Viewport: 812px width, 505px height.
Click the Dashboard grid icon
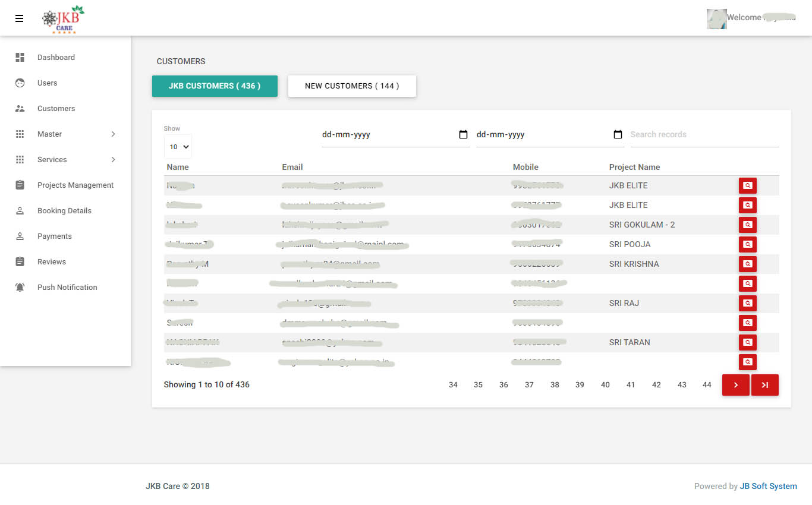click(20, 58)
